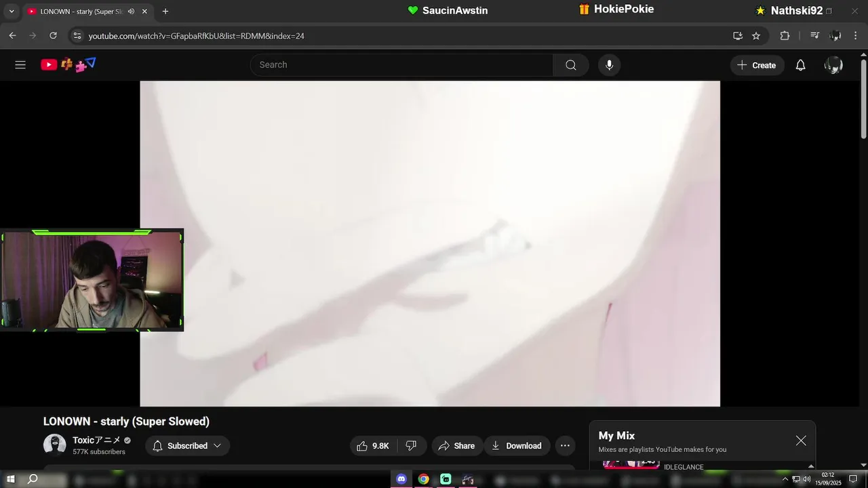Go back with browser back arrow
Viewport: 868px width, 488px height.
click(12, 36)
